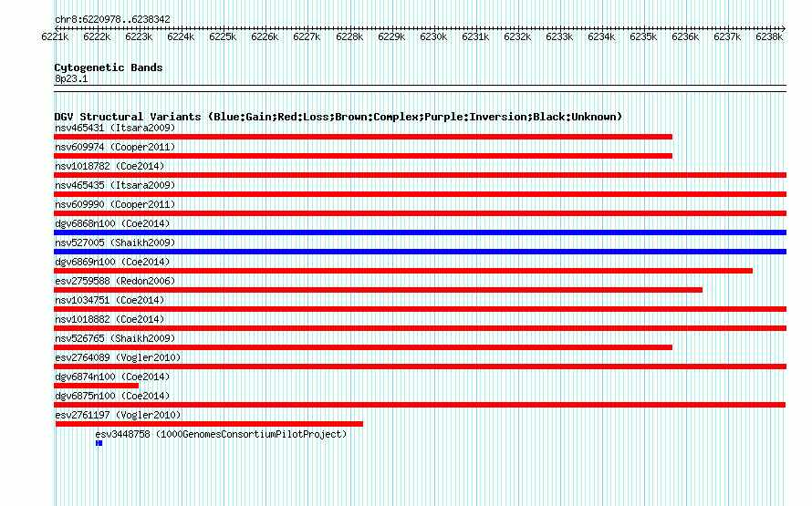812x506 pixels.
Task: Open dgv6868n100 (Coe2014) variant label
Action: [112, 223]
